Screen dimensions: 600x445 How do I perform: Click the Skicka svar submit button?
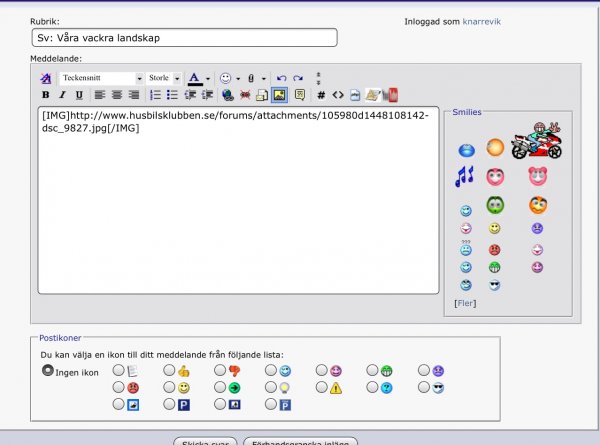(204, 441)
